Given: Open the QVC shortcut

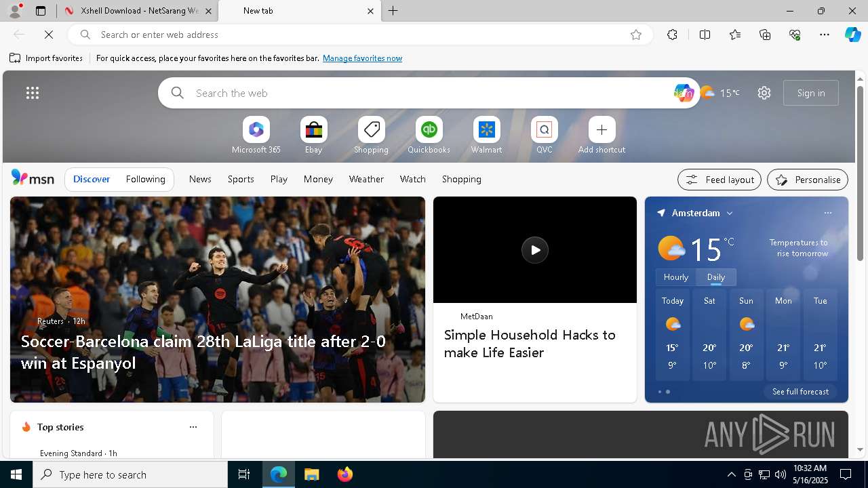Looking at the screenshot, I should pyautogui.click(x=544, y=136).
